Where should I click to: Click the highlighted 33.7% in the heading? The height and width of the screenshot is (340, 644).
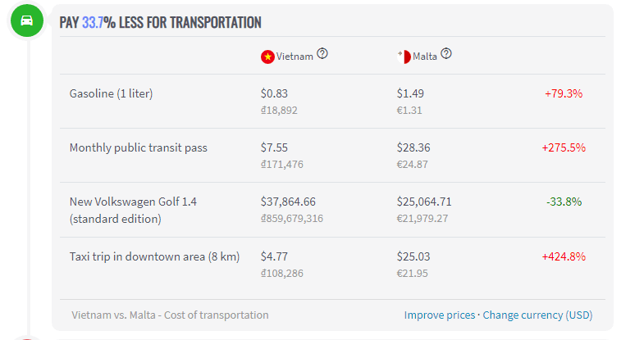pos(93,22)
